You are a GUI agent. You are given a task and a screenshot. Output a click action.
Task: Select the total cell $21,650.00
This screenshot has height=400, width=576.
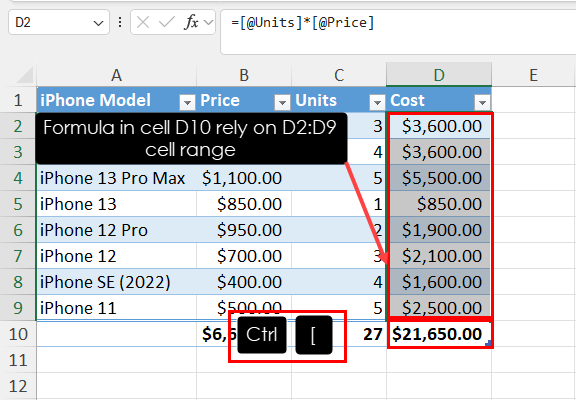click(439, 334)
